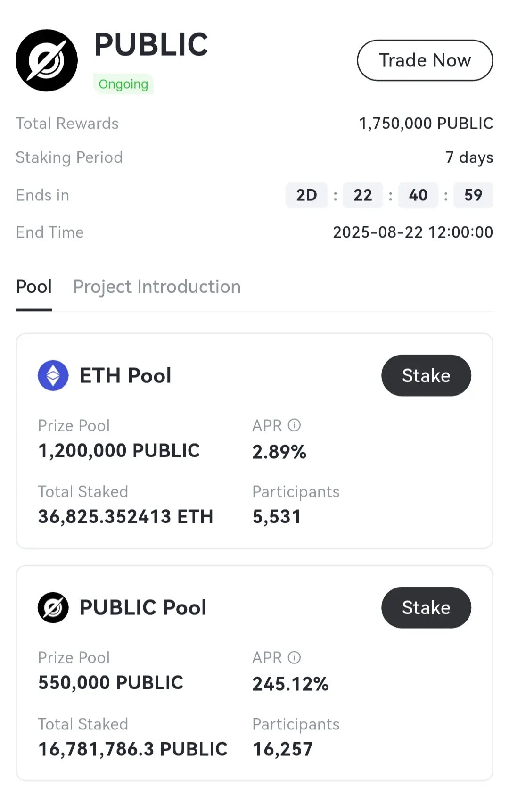
Task: Open ETH Pool APR info icon
Action: click(x=294, y=425)
